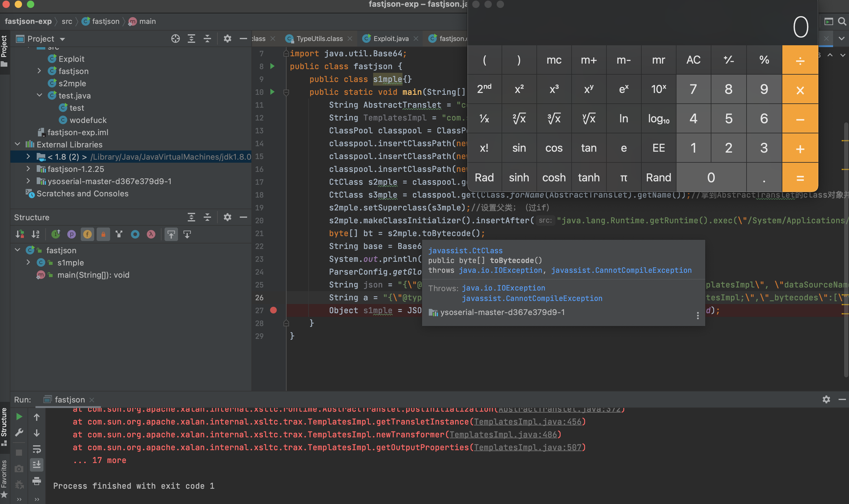Screen dimensions: 849x504
Task: Open the Project view dropdown
Action: [x=62, y=39]
